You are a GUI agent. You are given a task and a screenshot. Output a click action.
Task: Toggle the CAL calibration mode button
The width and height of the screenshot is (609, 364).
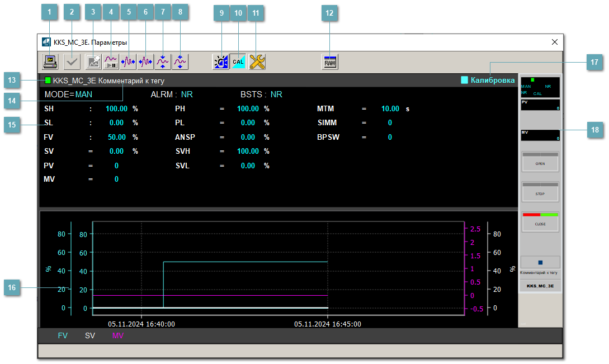point(239,62)
